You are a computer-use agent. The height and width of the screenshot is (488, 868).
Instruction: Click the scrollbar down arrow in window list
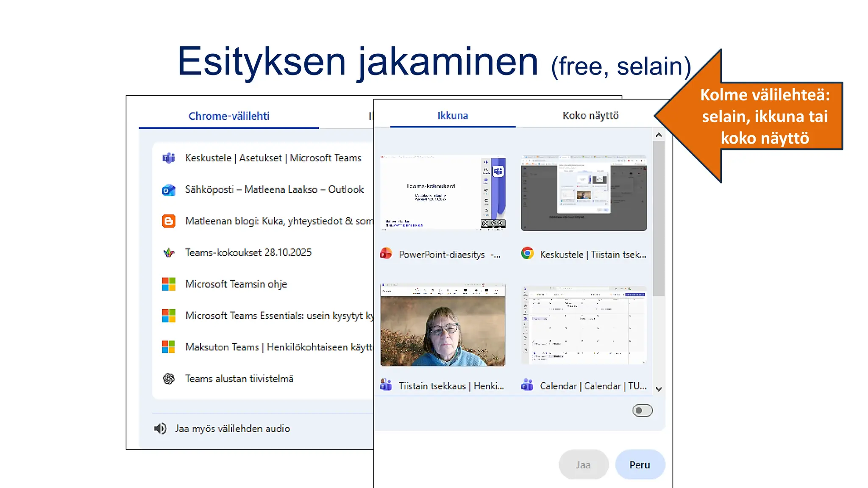659,389
